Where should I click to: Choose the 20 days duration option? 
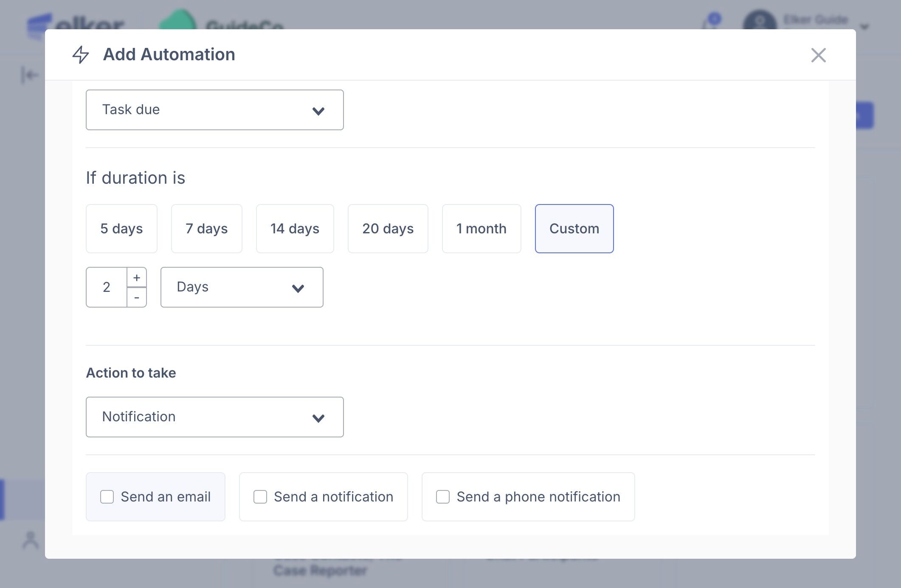388,229
